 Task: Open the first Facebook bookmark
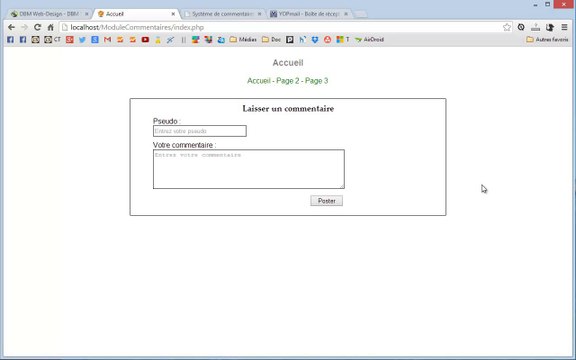click(x=10, y=39)
